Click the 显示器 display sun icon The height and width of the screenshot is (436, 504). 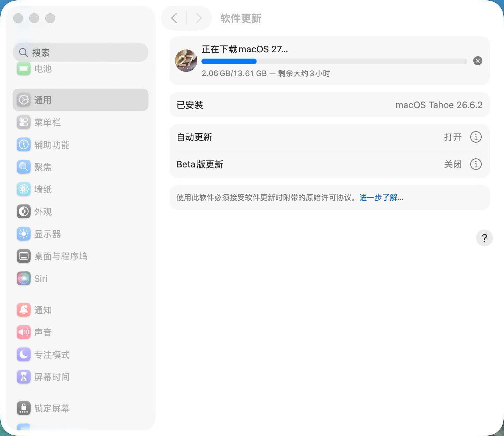pyautogui.click(x=24, y=234)
